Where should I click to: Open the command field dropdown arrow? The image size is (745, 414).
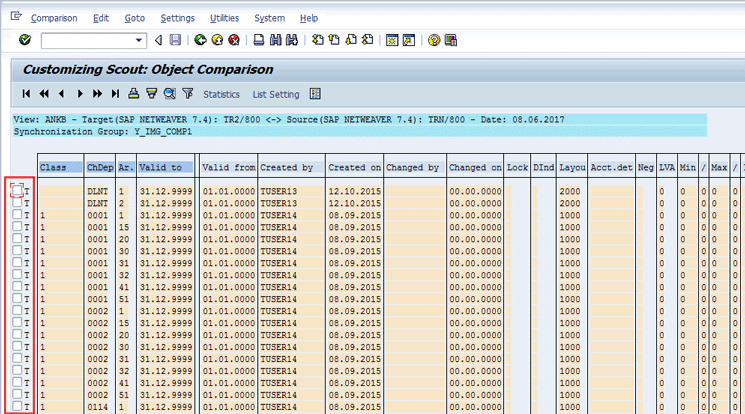(x=139, y=40)
